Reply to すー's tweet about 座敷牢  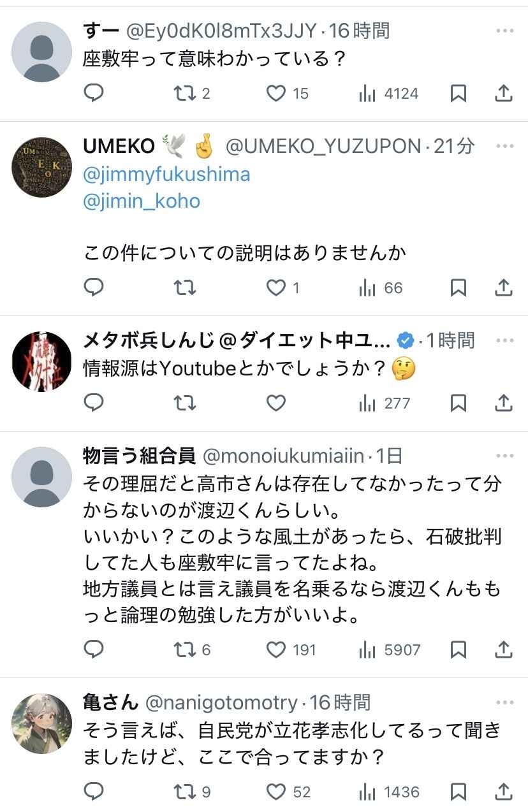click(94, 94)
